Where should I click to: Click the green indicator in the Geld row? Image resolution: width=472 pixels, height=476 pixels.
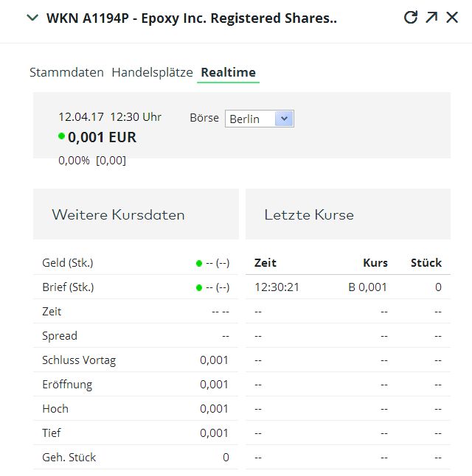[x=199, y=263]
